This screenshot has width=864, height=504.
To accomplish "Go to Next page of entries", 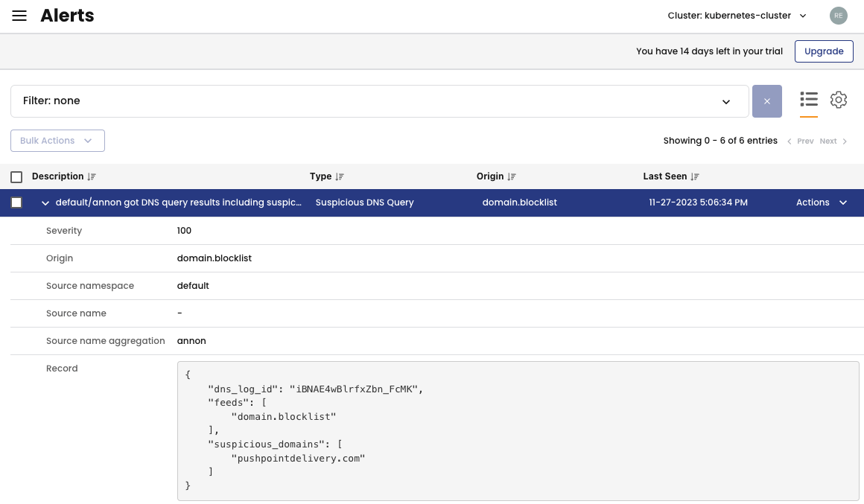I will coord(833,141).
